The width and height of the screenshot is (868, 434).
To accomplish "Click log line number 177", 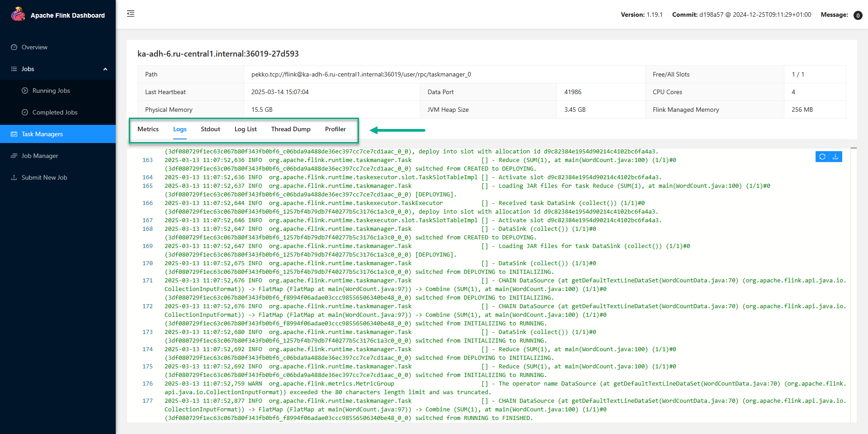I will pos(147,401).
